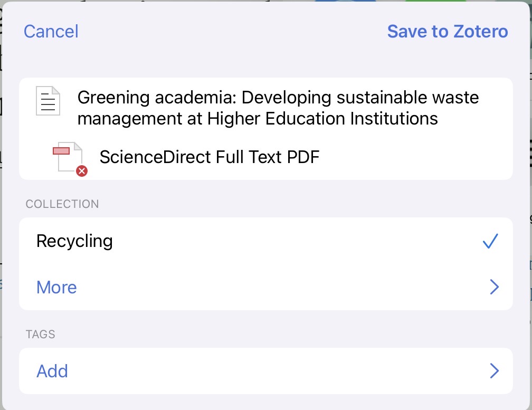
Task: Open tag picker via Add row chevron
Action: point(494,371)
